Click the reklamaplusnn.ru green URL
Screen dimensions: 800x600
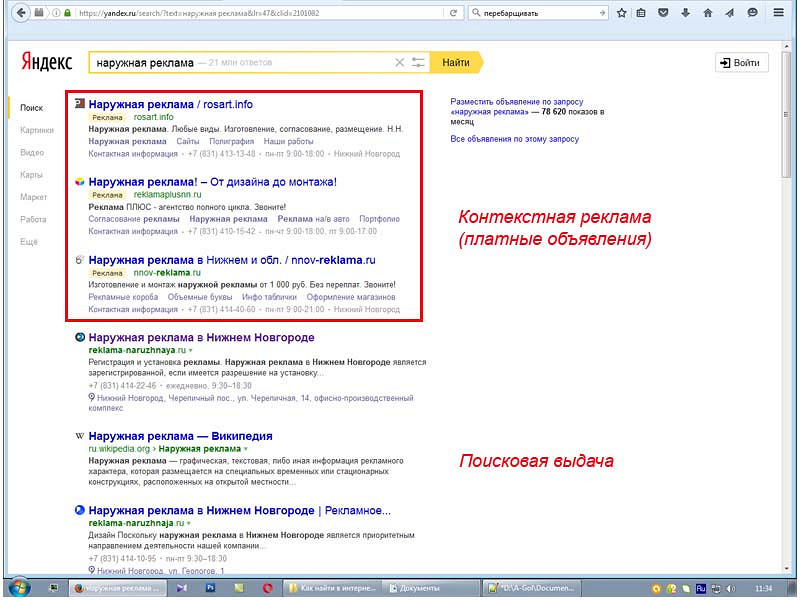pos(167,194)
